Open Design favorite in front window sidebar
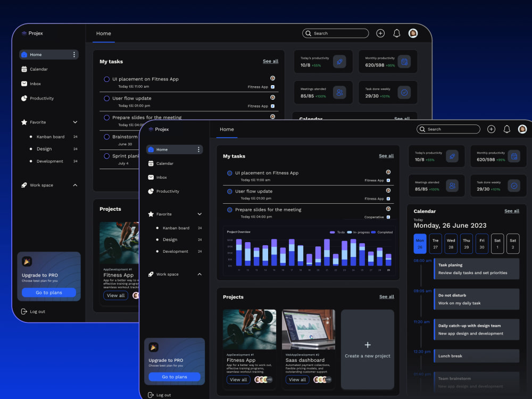This screenshot has height=399, width=532. pyautogui.click(x=170, y=239)
